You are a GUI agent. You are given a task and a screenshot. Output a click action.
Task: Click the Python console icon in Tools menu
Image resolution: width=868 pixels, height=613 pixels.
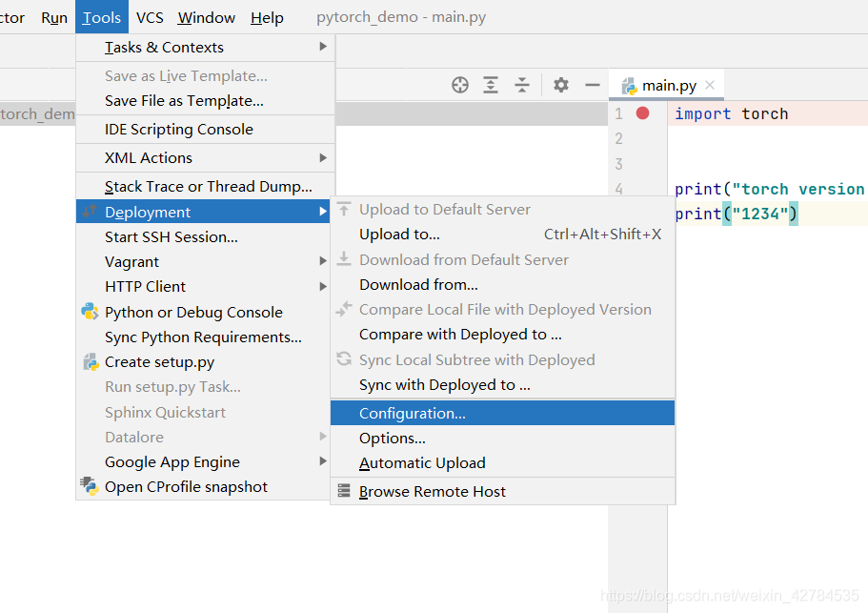click(90, 312)
